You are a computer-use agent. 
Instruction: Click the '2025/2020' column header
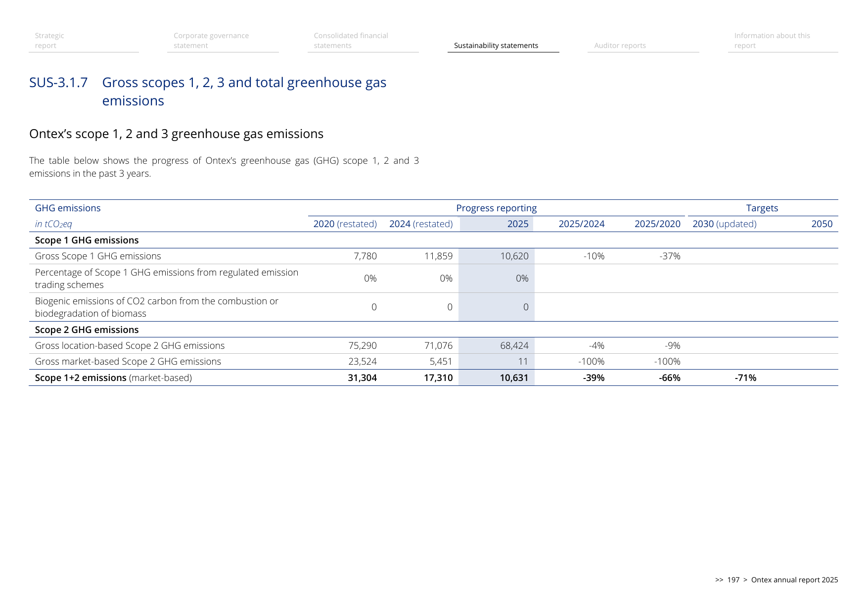657,224
